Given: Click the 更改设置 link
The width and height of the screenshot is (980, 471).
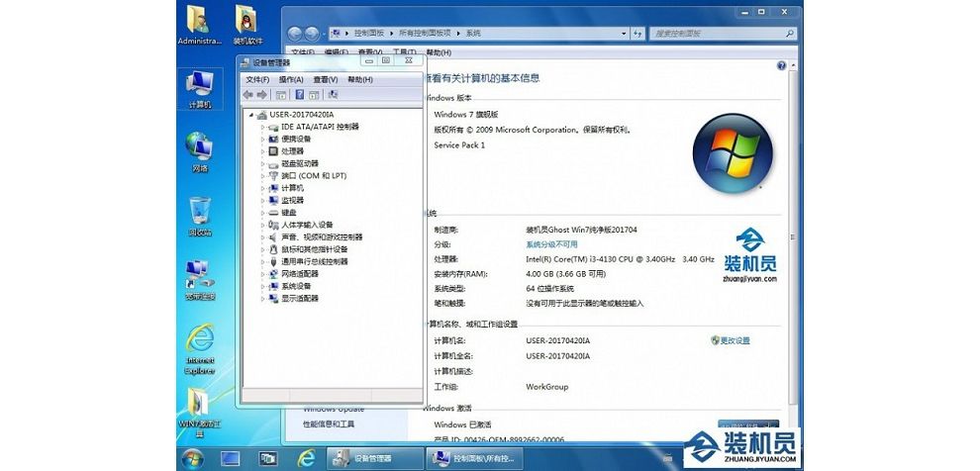Looking at the screenshot, I should pos(734,340).
